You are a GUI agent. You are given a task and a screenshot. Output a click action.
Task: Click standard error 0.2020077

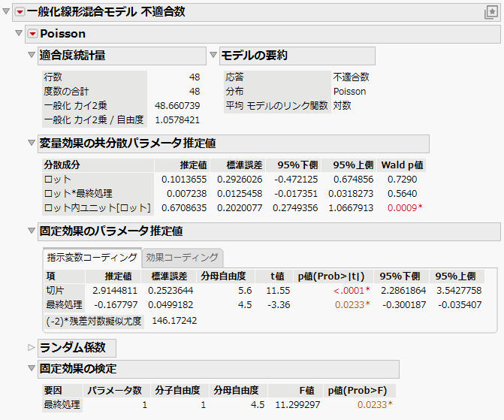tap(240, 208)
